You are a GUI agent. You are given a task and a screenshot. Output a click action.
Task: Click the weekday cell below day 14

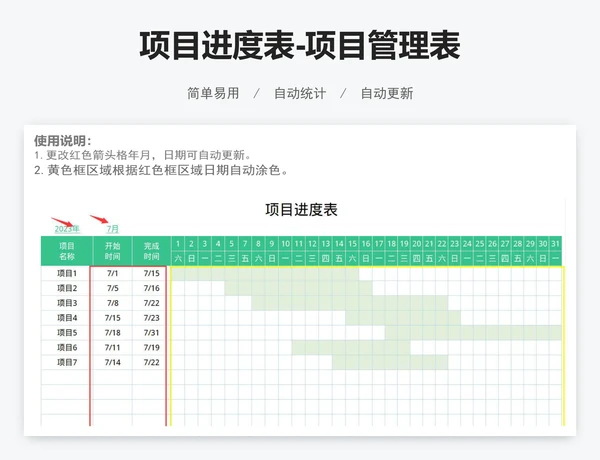click(339, 258)
